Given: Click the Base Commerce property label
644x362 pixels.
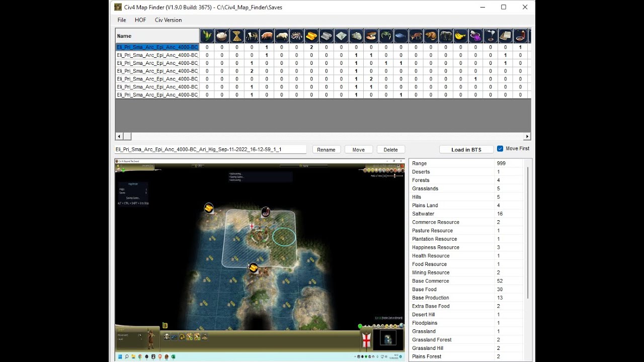Looking at the screenshot, I should click(x=431, y=281).
